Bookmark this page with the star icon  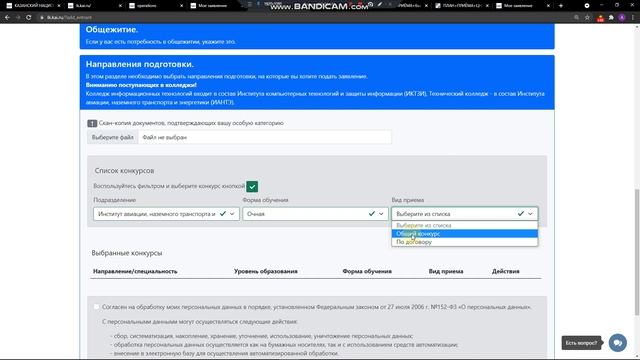(x=587, y=18)
